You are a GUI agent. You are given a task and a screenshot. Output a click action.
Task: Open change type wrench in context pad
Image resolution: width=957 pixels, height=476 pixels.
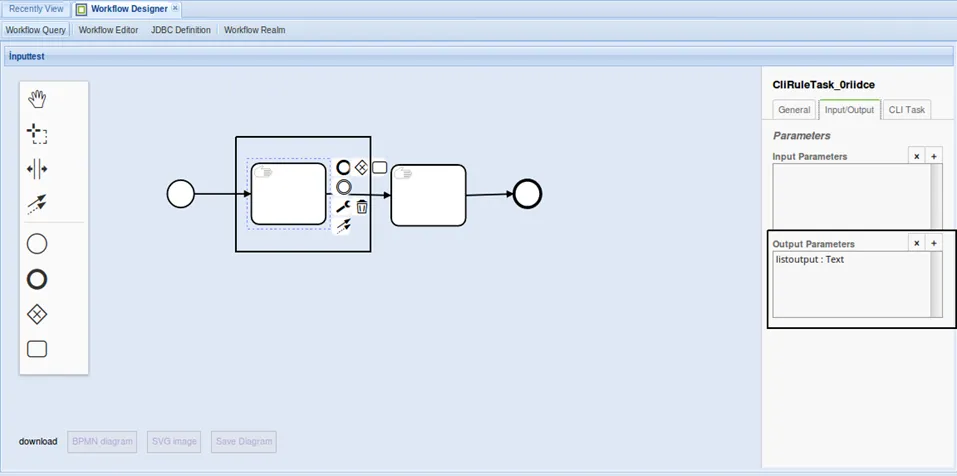tap(344, 207)
